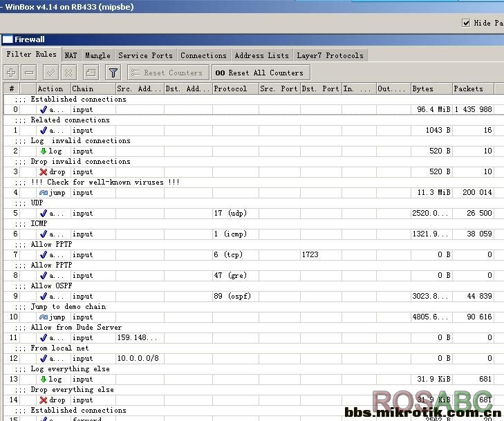Open the Layer7 Protocols tab
This screenshot has width=504, height=421.
point(330,55)
